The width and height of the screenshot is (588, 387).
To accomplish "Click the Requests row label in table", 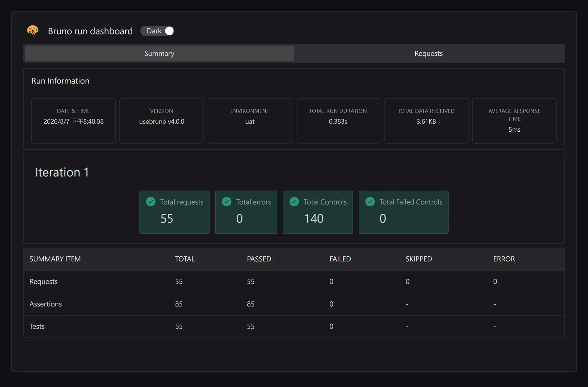I will click(43, 281).
